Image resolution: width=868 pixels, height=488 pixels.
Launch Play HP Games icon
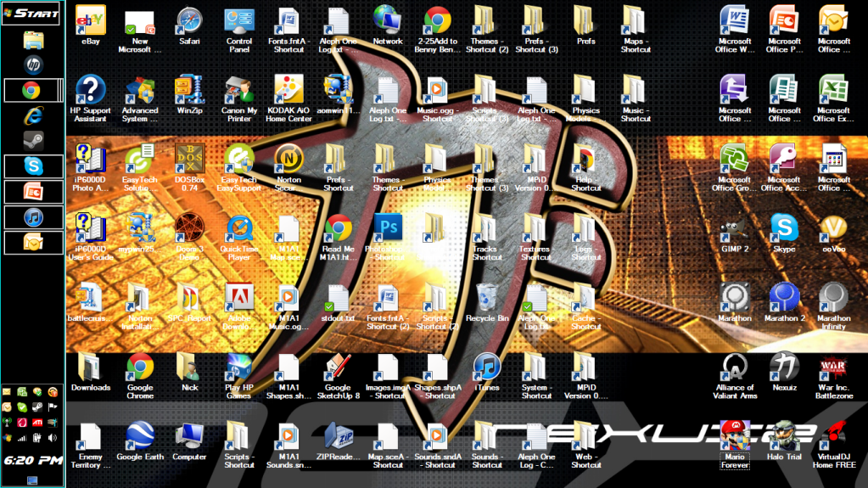pos(239,375)
